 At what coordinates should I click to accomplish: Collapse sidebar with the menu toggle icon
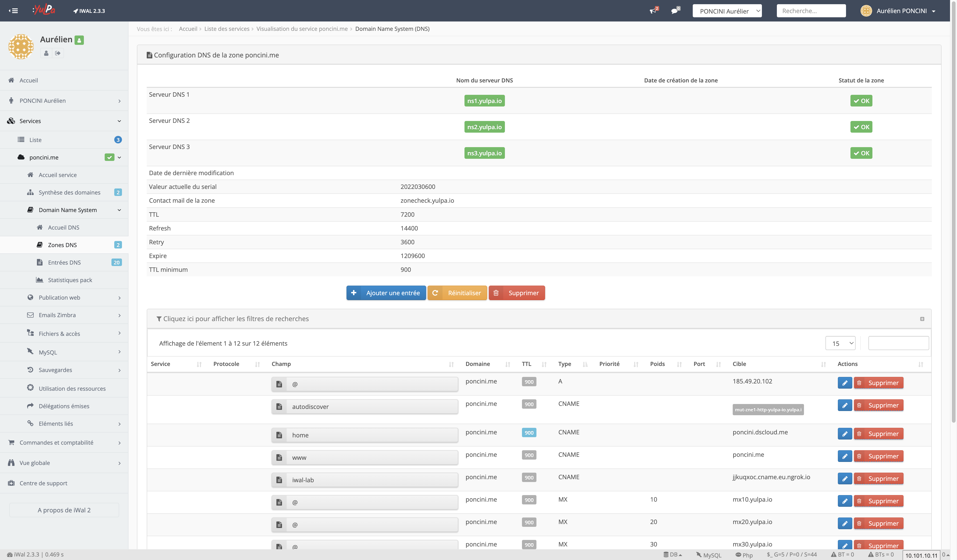coord(14,11)
